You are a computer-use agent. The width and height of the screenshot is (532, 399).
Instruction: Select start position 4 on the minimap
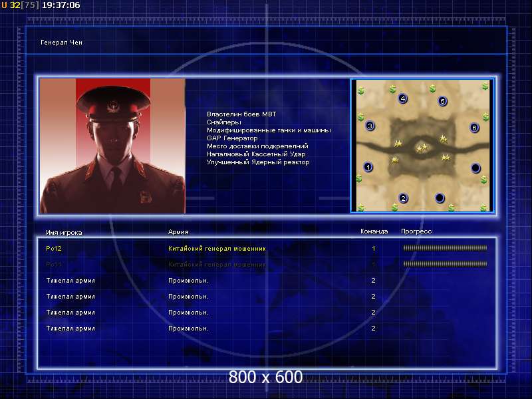coord(403,98)
